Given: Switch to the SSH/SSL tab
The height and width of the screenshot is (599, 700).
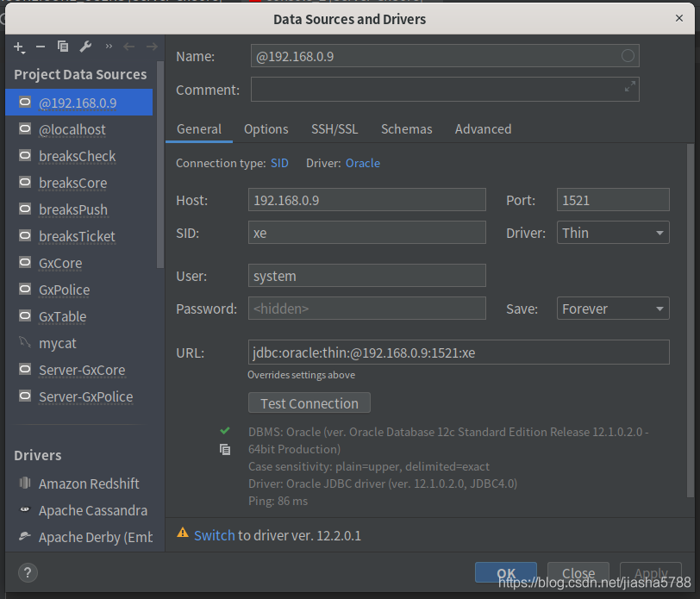Looking at the screenshot, I should point(334,129).
